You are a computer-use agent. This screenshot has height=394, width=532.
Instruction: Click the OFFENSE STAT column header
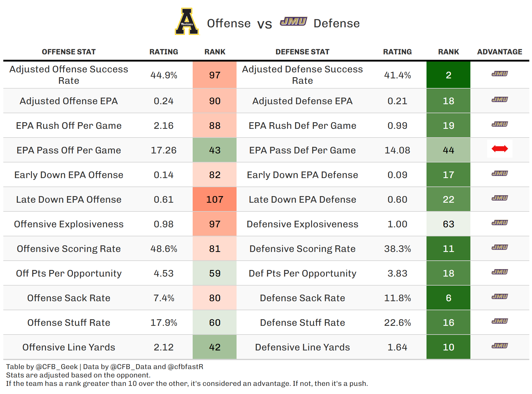coord(69,52)
